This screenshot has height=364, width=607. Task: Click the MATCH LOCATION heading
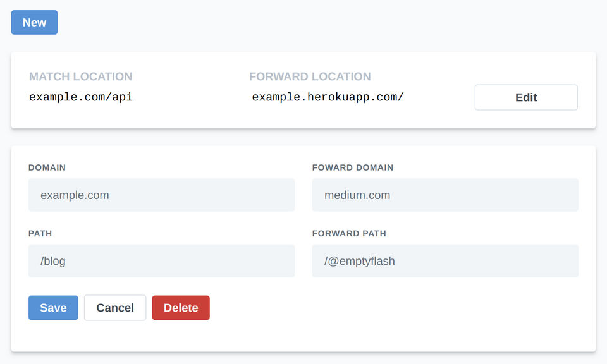click(x=80, y=76)
